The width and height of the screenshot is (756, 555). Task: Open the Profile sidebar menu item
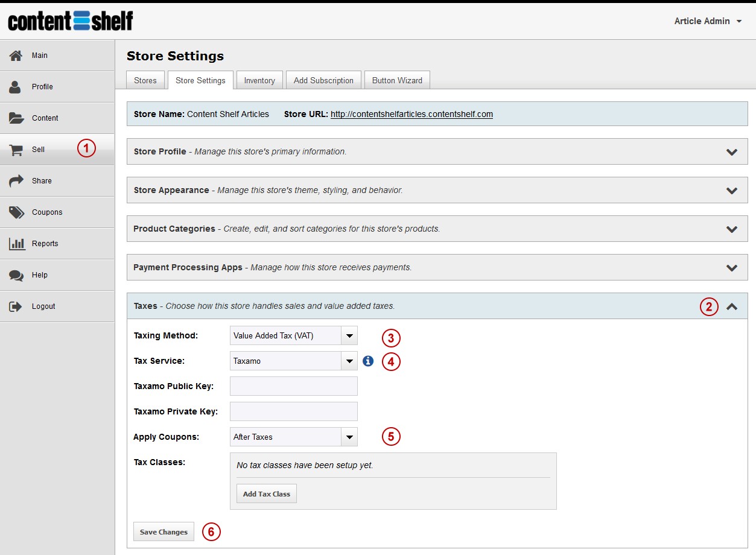click(57, 87)
